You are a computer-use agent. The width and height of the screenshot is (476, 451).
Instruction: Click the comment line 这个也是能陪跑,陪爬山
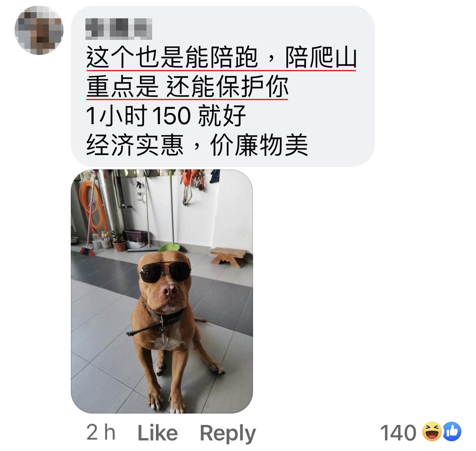[221, 57]
